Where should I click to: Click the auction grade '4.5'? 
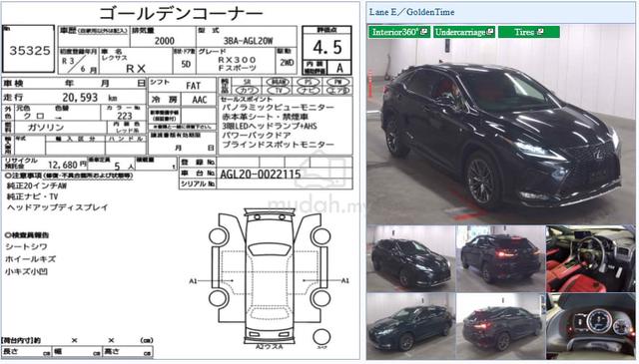tap(326, 48)
